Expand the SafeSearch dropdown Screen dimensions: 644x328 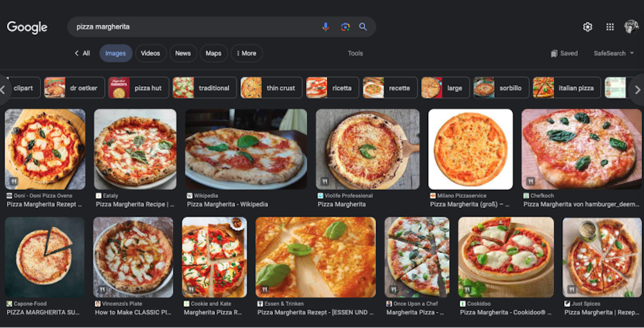[614, 53]
